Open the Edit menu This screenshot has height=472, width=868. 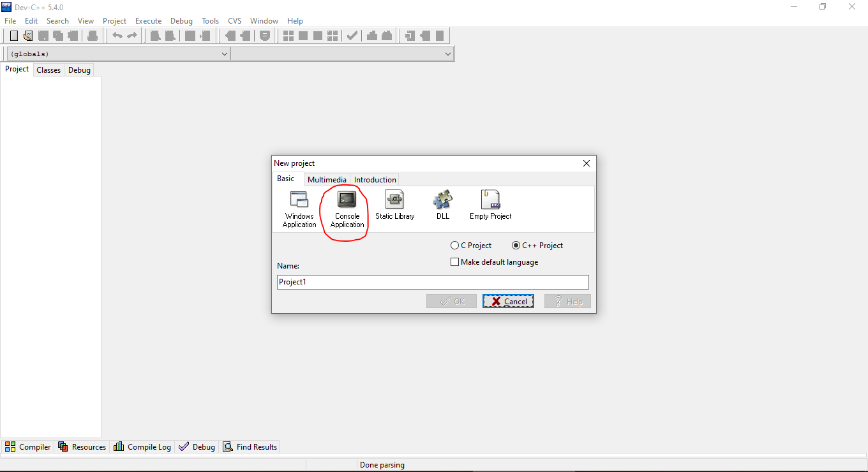coord(31,21)
